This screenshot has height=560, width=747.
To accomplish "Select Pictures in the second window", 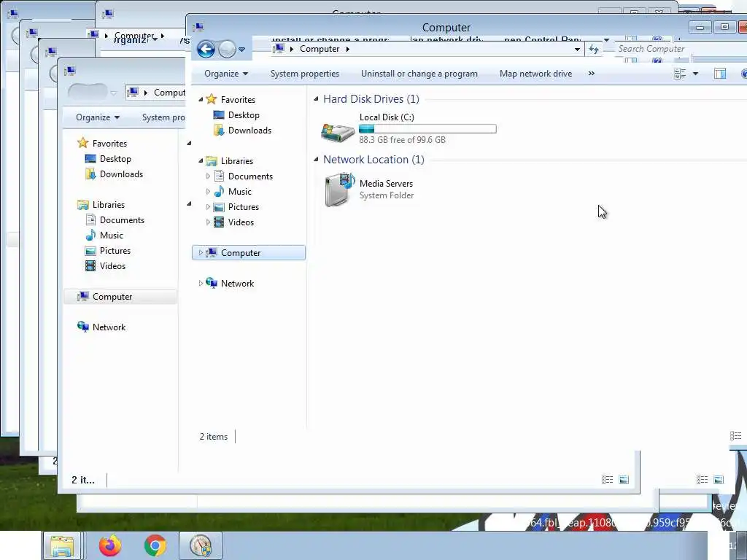I will coord(115,251).
